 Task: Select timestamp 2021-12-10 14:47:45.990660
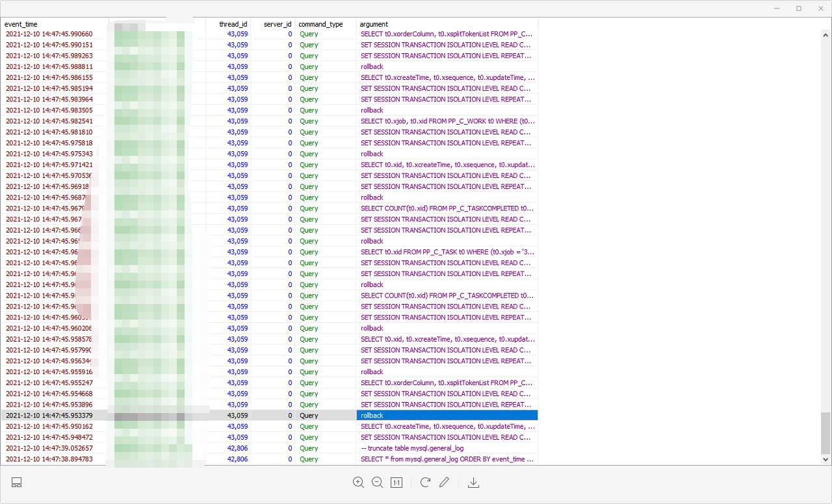click(x=49, y=34)
